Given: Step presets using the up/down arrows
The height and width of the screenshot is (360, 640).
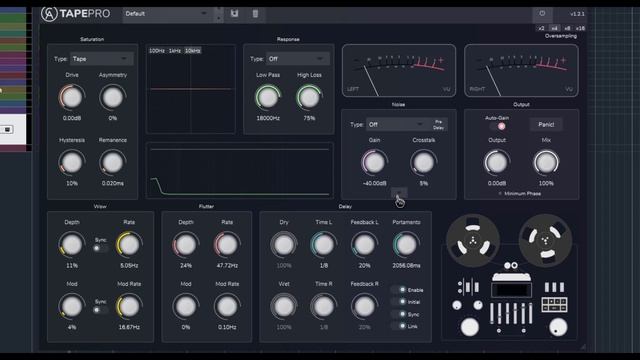Looking at the screenshot, I should coord(219,14).
